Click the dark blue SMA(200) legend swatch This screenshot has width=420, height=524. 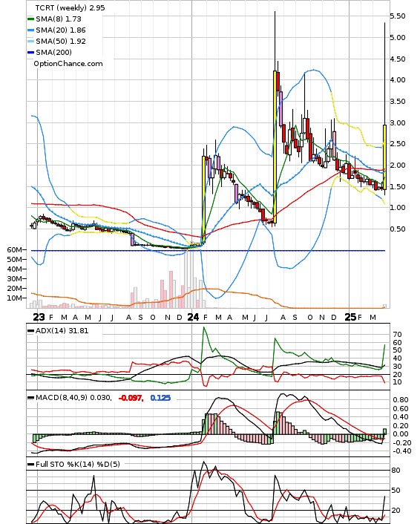[x=30, y=53]
